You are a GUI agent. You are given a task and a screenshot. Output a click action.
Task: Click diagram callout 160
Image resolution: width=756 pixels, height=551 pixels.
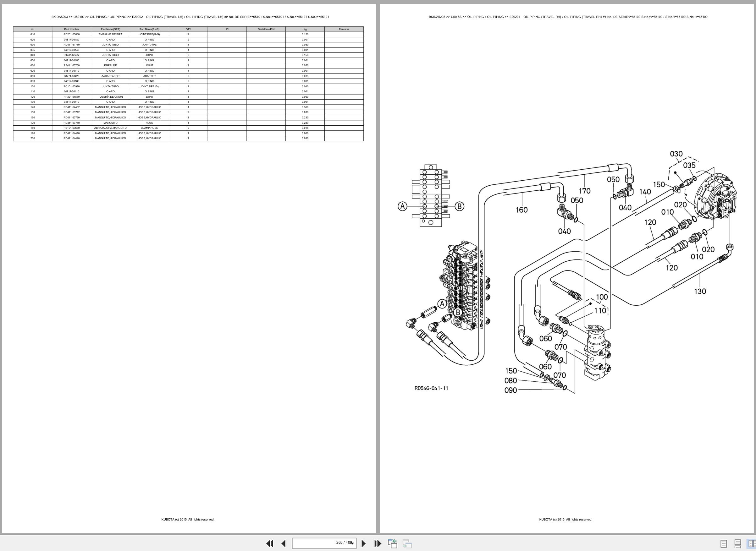pyautogui.click(x=522, y=210)
